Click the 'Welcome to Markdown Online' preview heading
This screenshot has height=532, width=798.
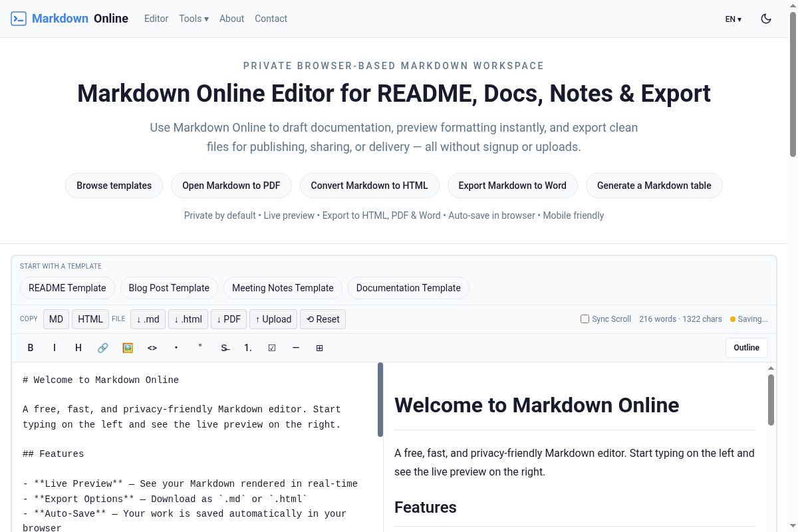(x=537, y=405)
